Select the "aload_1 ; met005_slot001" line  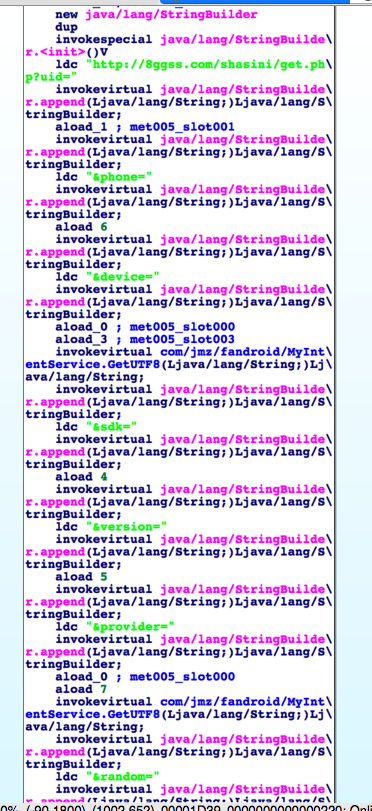pyautogui.click(x=145, y=127)
